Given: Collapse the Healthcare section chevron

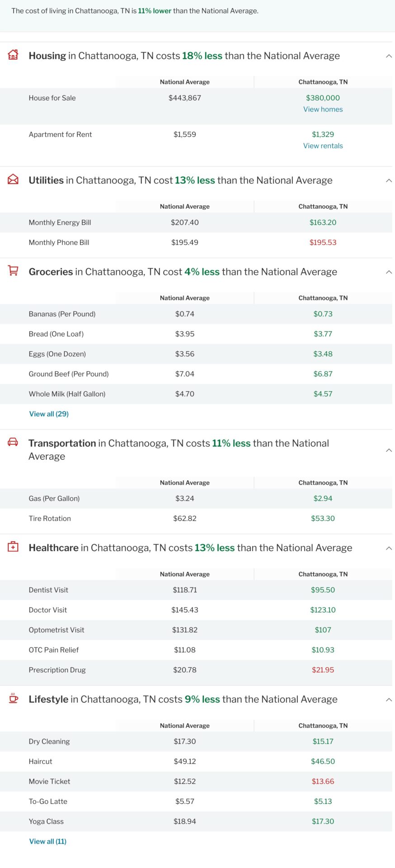Looking at the screenshot, I should point(389,548).
